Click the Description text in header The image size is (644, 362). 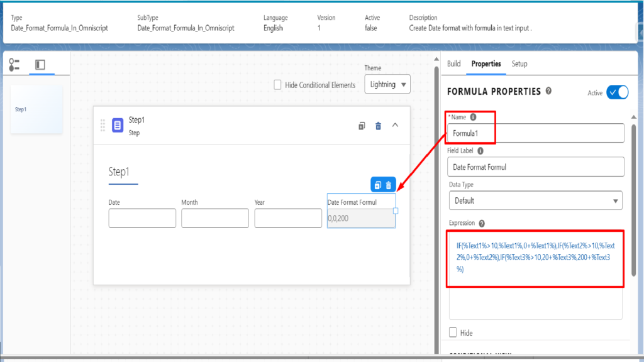click(x=470, y=28)
